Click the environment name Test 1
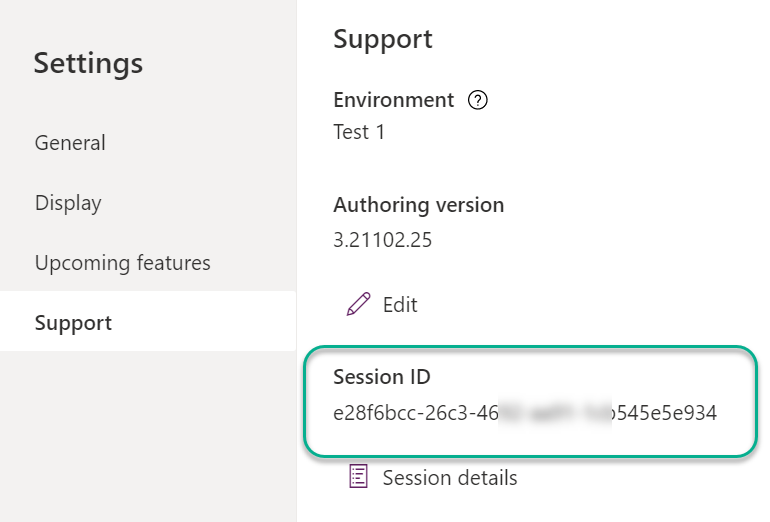 coord(358,132)
